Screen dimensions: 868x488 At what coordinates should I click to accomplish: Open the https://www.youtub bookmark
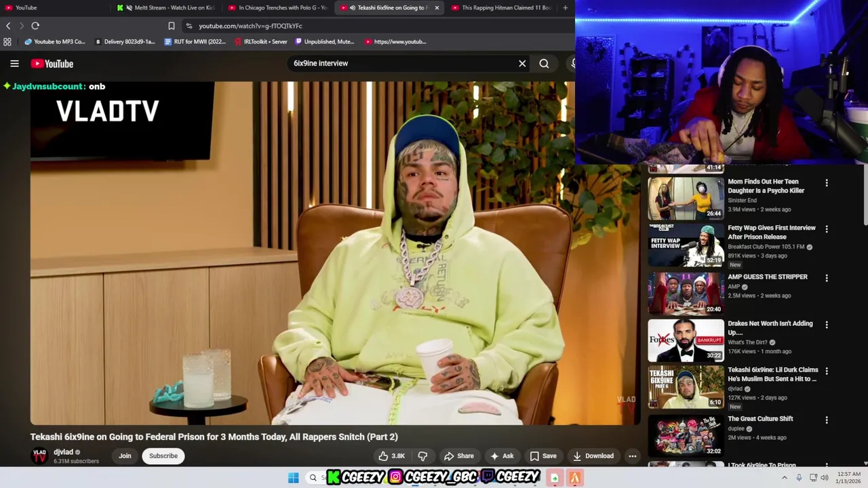(x=395, y=41)
